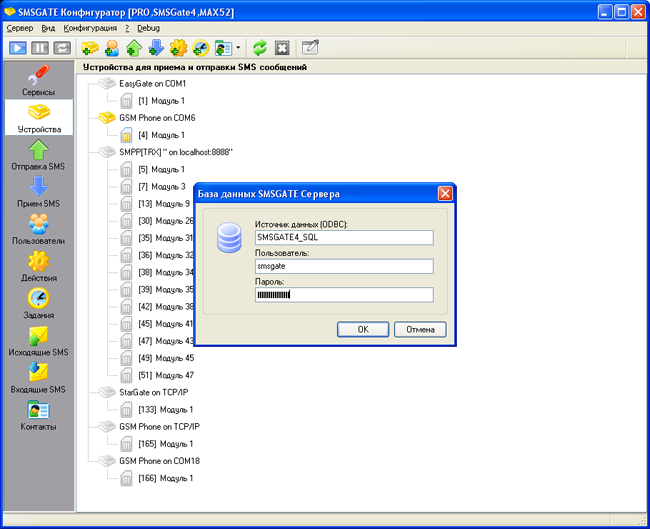Select GSM Phone on COM6 device
This screenshot has height=529, width=650.
pyautogui.click(x=157, y=118)
